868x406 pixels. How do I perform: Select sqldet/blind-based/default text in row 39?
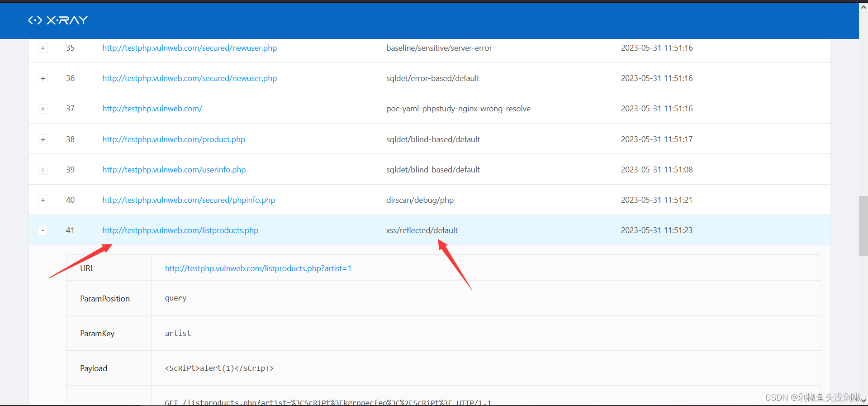(433, 170)
